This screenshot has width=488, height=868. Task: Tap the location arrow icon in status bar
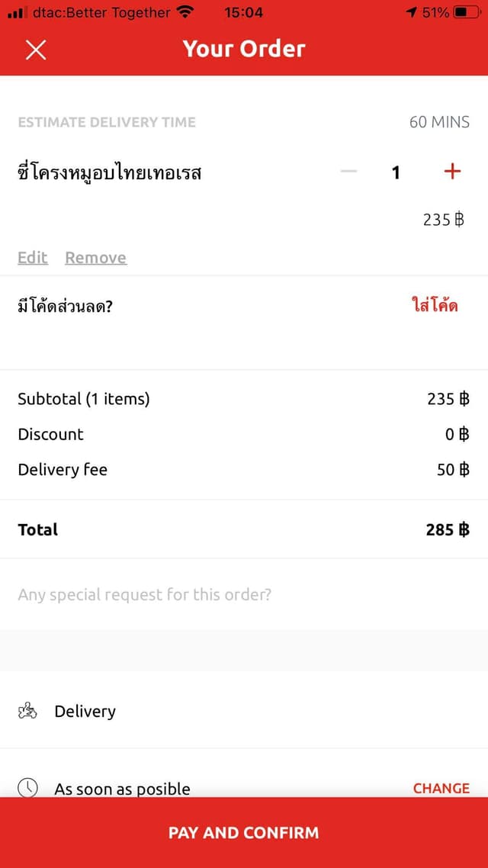(413, 11)
